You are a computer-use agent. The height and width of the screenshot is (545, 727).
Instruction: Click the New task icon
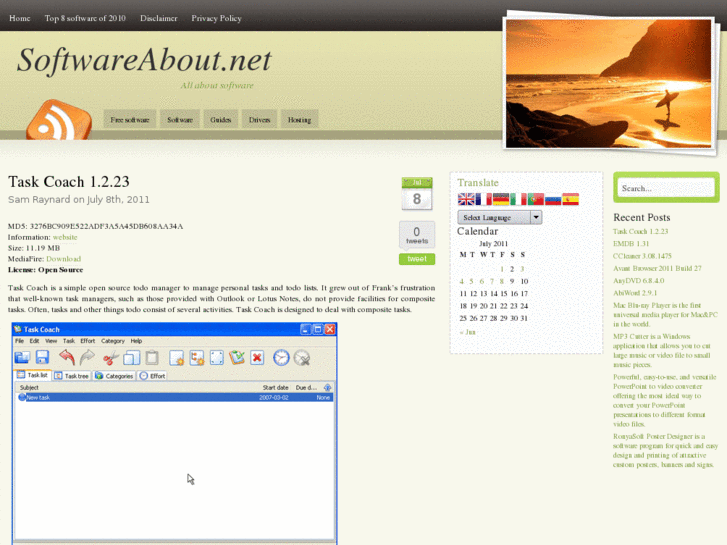click(x=176, y=358)
